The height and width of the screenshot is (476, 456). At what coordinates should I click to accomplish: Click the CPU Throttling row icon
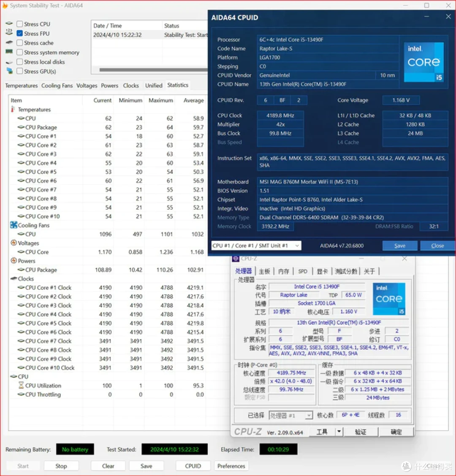click(21, 394)
